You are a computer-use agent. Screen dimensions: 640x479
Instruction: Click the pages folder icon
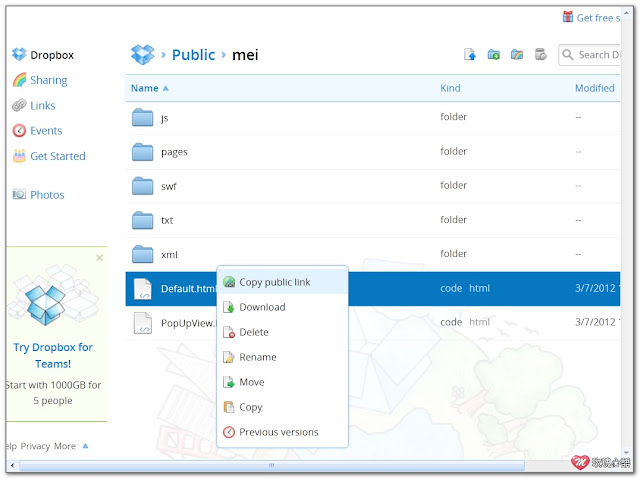pyautogui.click(x=142, y=152)
